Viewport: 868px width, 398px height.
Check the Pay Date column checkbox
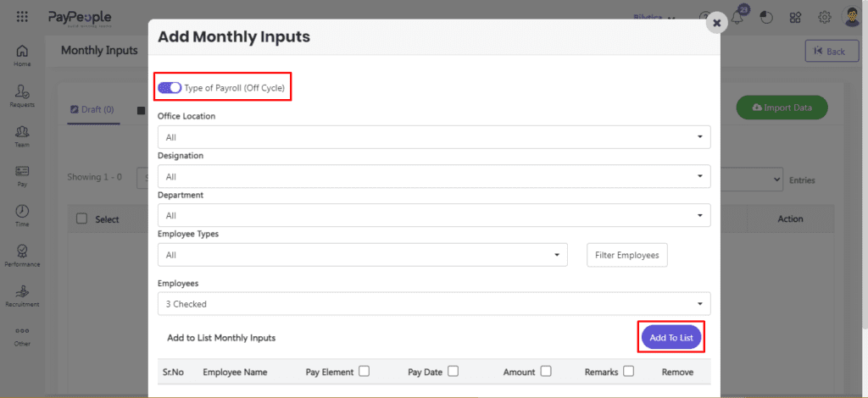(453, 371)
